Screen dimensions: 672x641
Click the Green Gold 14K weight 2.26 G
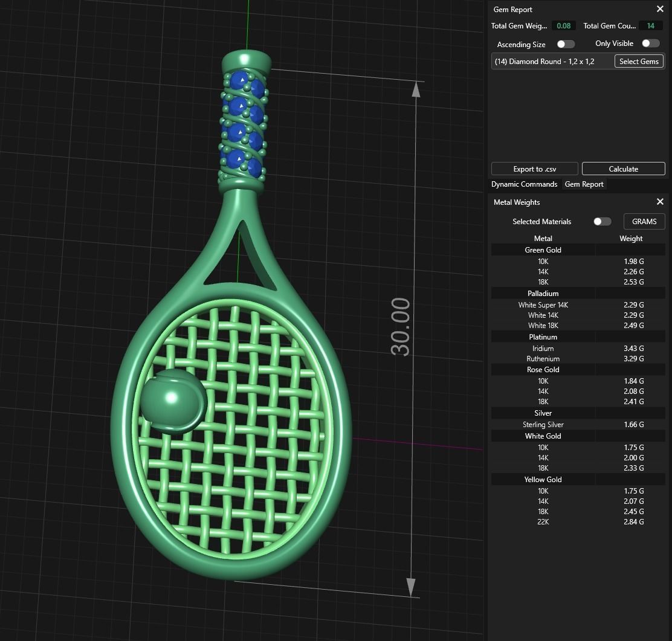633,272
